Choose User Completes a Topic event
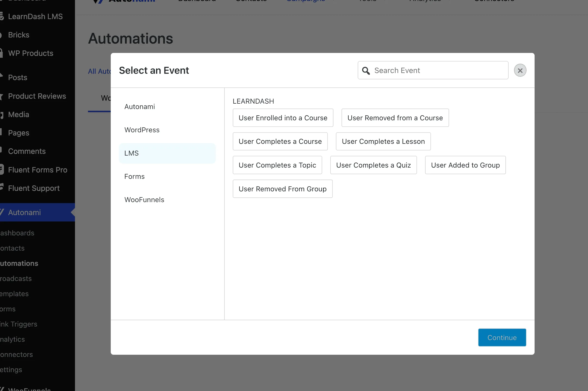Image resolution: width=588 pixels, height=391 pixels. pos(277,165)
